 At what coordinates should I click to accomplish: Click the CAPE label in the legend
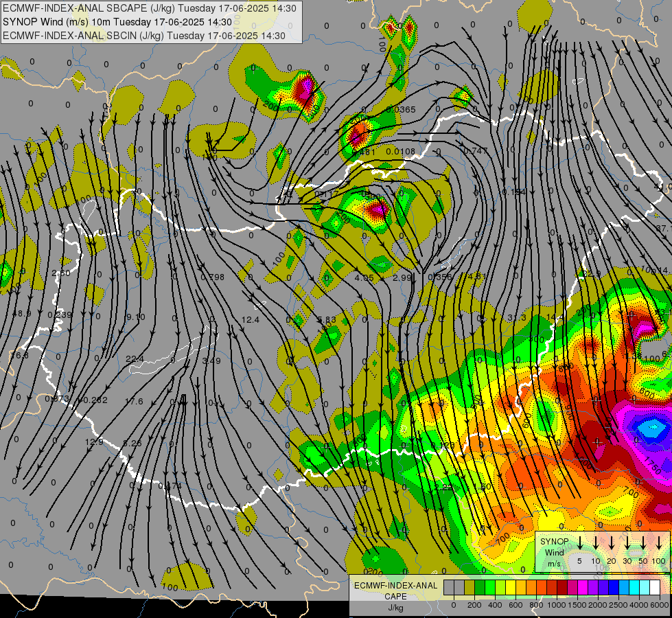point(395,597)
